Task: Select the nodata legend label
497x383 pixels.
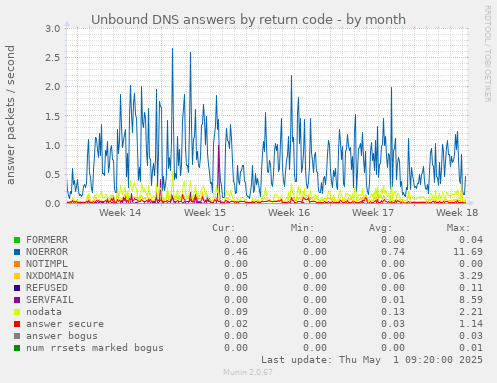Action: click(44, 312)
